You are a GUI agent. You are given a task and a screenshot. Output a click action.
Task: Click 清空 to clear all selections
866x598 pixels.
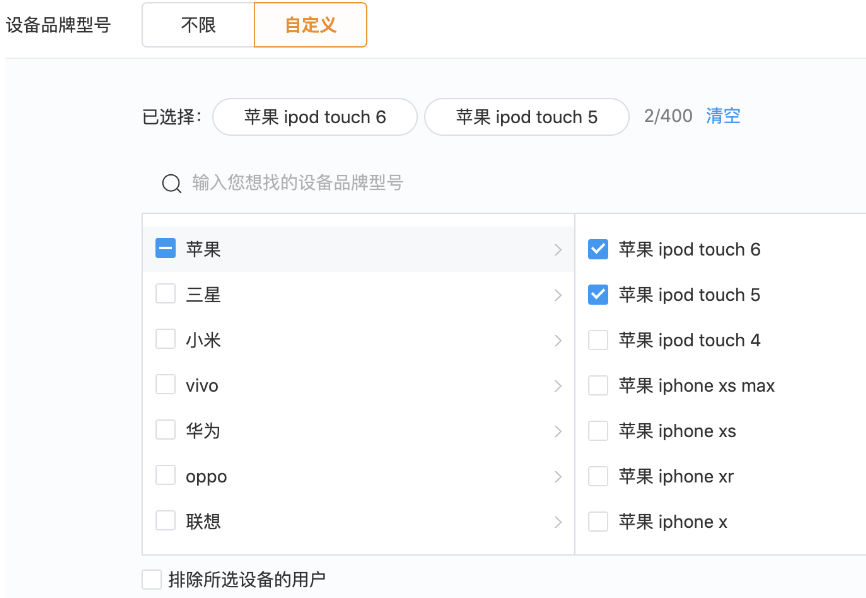[x=722, y=116]
